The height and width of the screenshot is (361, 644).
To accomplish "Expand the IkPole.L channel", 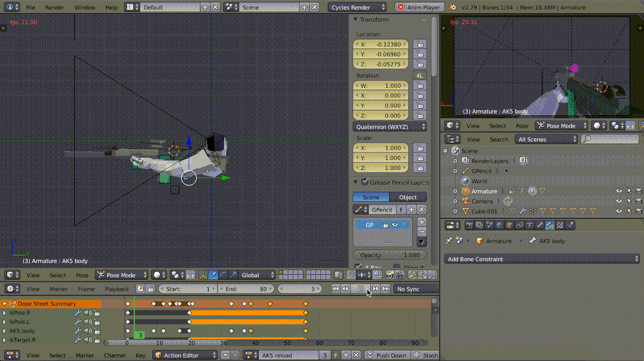I will tap(4, 322).
